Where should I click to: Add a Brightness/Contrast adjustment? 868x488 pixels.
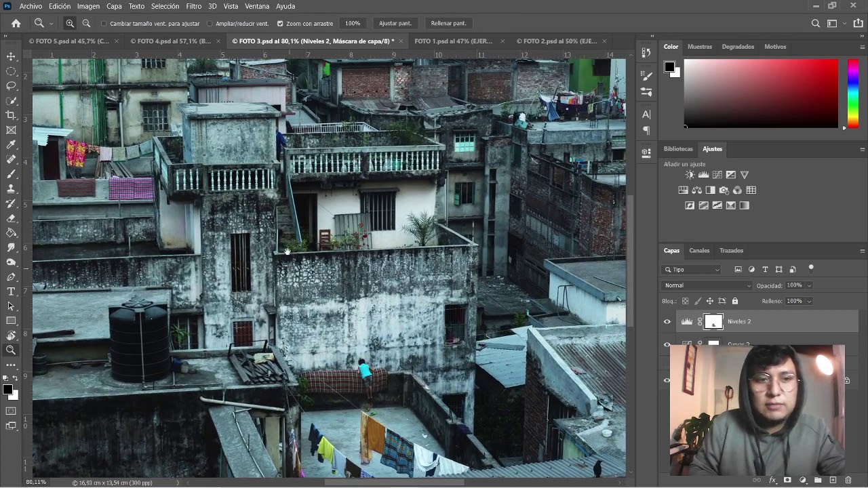(690, 175)
